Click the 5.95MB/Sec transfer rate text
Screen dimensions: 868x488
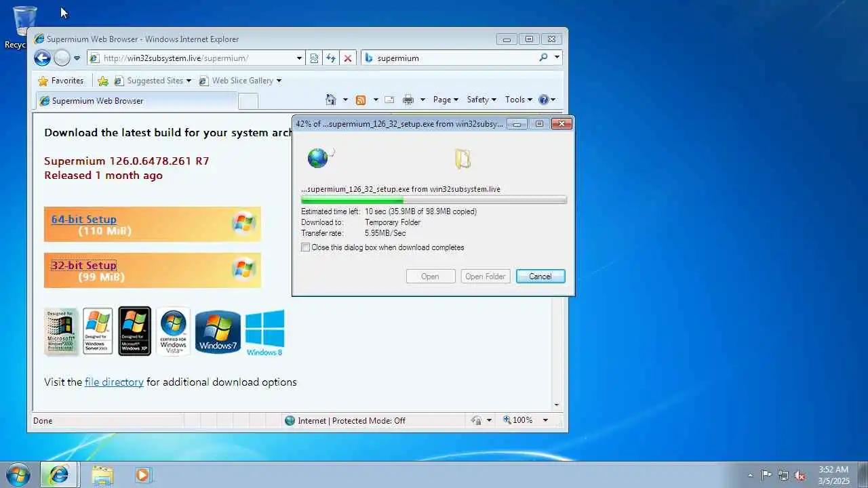[385, 233]
